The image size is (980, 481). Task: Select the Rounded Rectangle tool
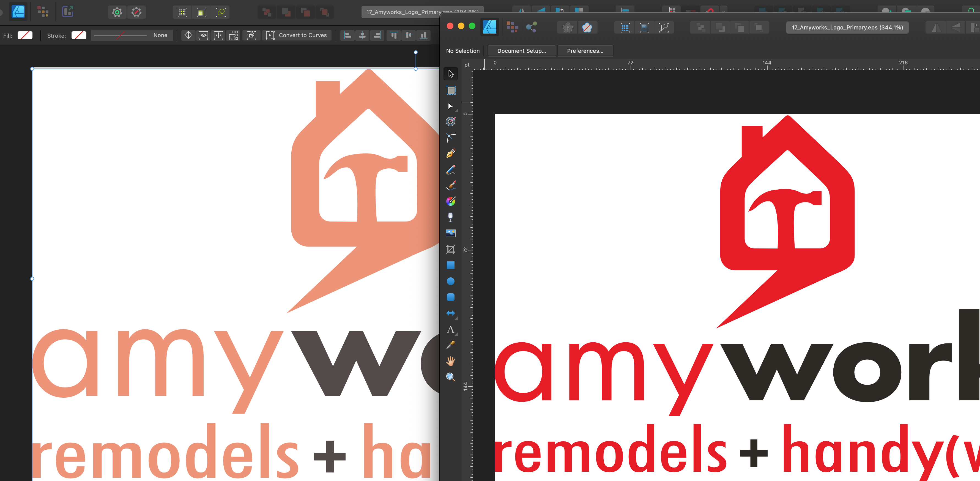coord(451,297)
